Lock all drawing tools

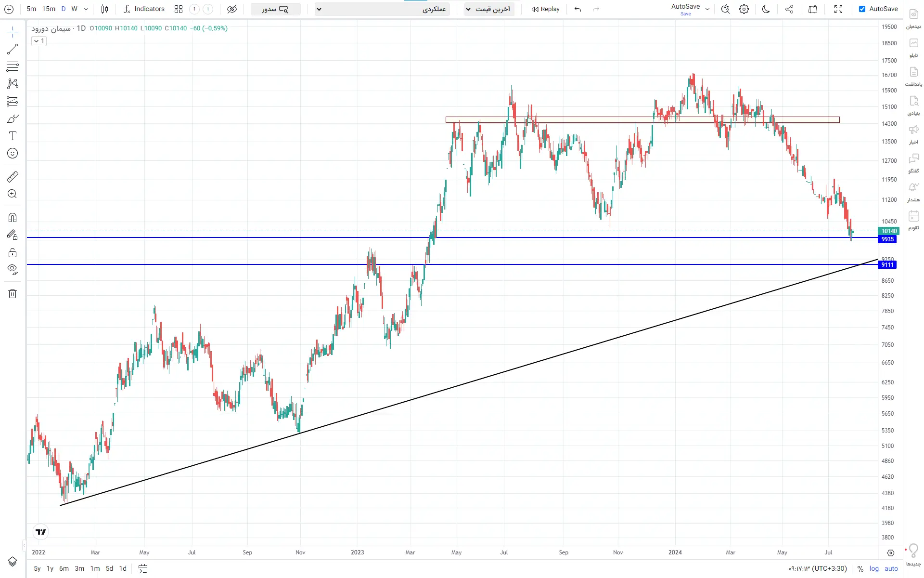(13, 252)
